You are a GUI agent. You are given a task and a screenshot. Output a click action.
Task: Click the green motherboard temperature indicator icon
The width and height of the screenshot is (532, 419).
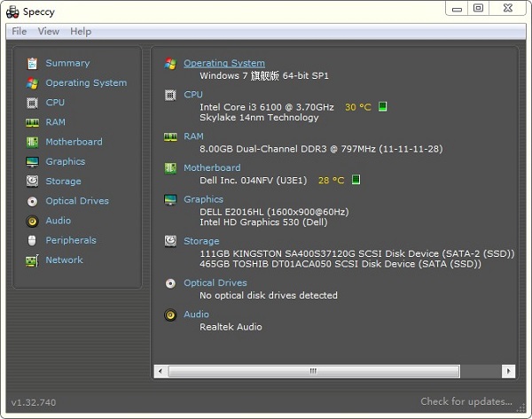tap(356, 179)
